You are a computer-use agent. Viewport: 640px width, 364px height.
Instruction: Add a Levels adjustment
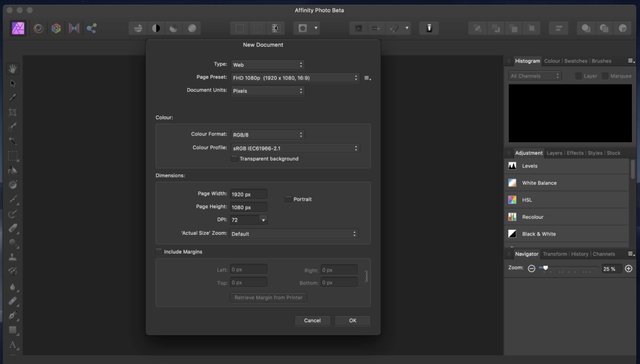tap(566, 166)
